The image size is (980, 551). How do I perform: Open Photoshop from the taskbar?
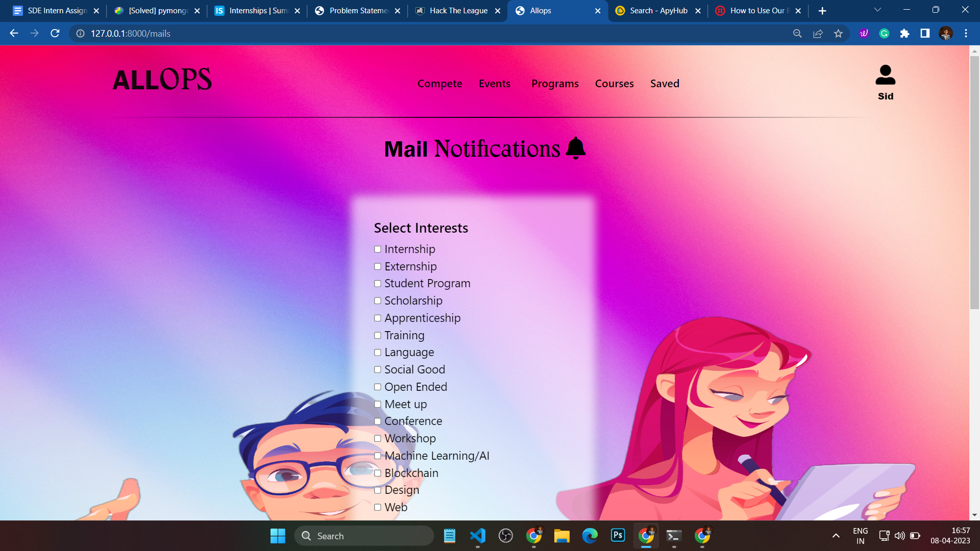(x=618, y=536)
